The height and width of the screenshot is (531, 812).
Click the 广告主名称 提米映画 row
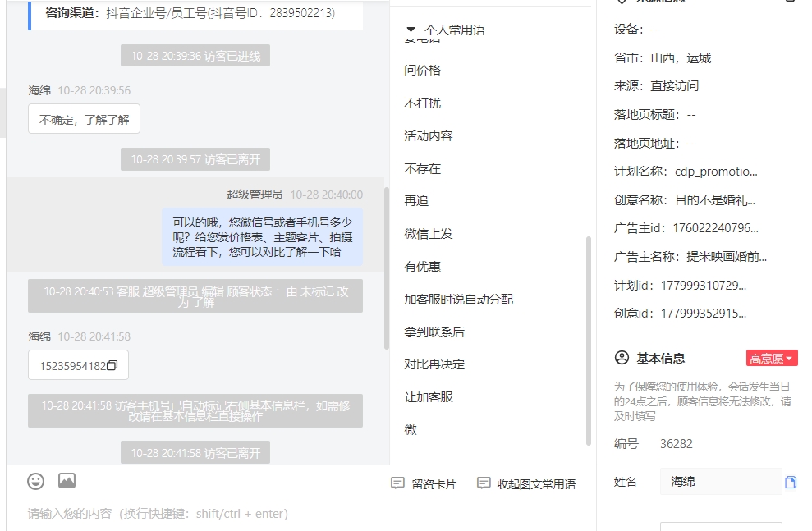(x=690, y=257)
